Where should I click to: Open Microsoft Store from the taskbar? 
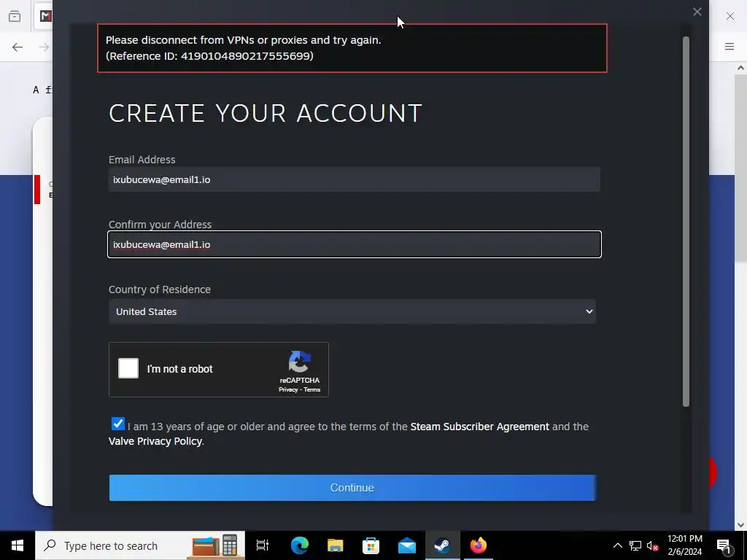tap(371, 545)
